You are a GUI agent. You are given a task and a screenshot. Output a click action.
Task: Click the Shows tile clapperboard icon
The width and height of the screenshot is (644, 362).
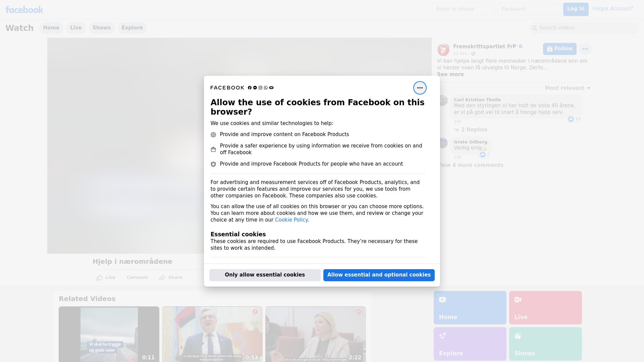click(518, 336)
